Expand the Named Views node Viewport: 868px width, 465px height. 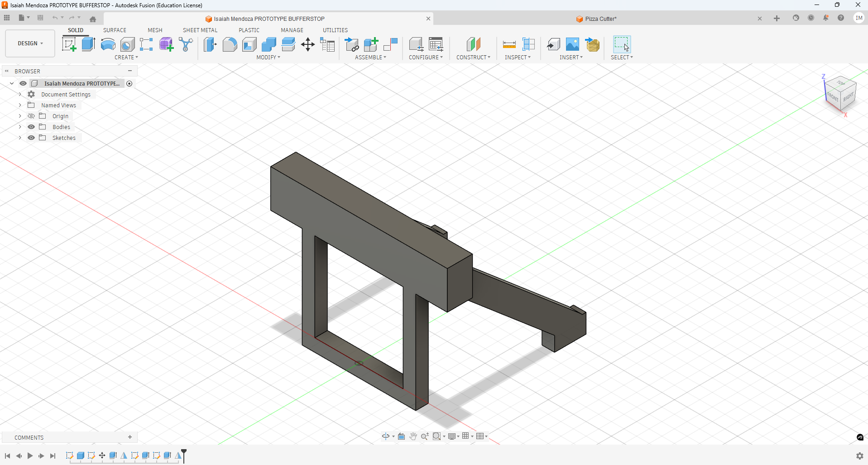coord(20,105)
